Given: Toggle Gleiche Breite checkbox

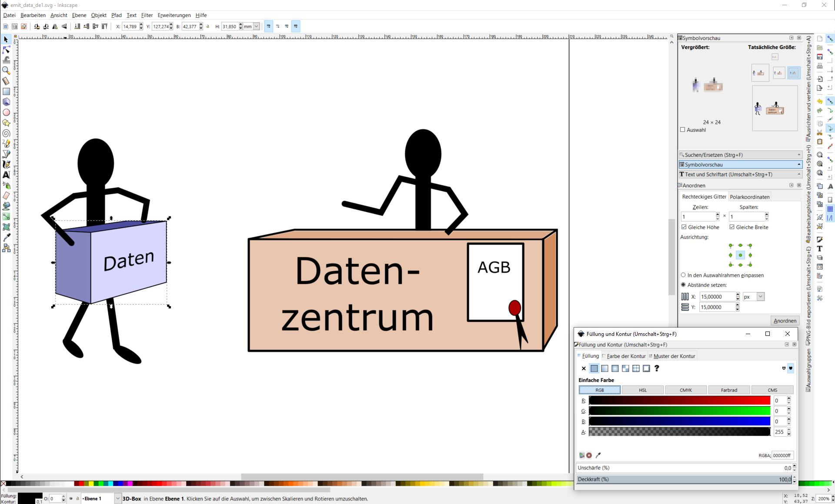Looking at the screenshot, I should (x=732, y=227).
